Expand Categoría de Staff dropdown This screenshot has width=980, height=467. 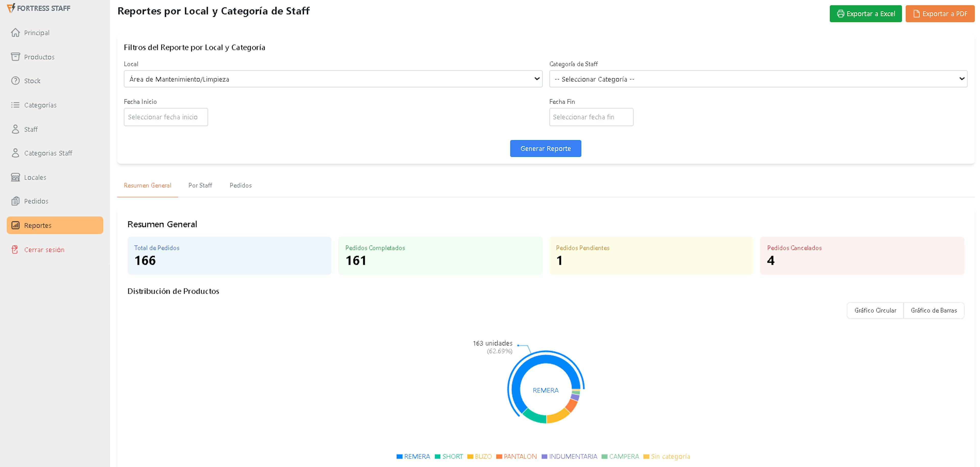click(x=758, y=79)
